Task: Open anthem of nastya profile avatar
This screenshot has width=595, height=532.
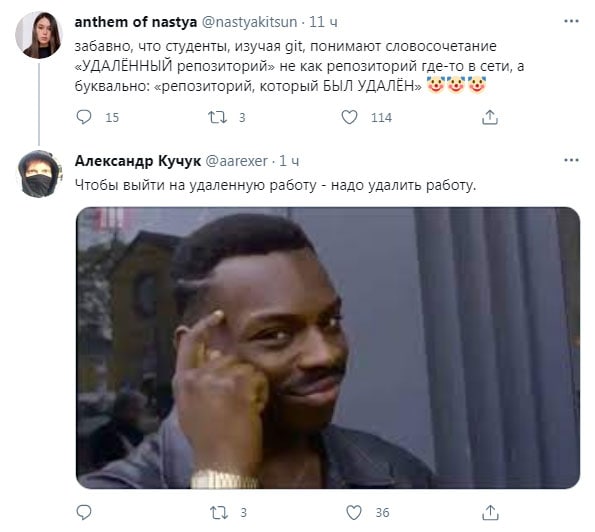Action: (x=38, y=35)
